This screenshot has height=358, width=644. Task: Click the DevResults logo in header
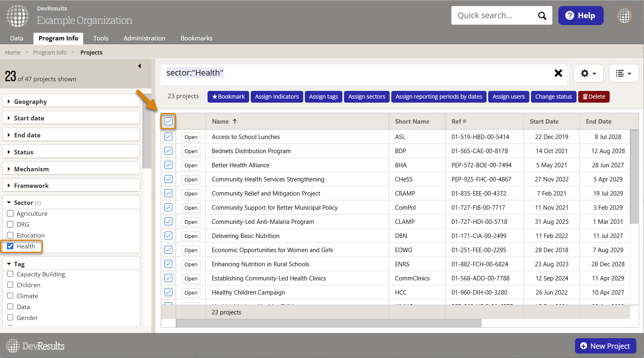pos(17,16)
